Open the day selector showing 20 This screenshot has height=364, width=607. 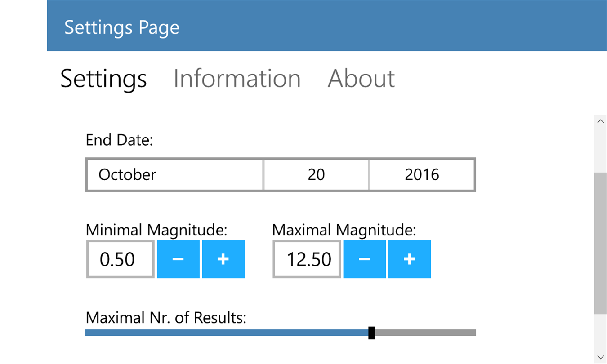tap(316, 174)
